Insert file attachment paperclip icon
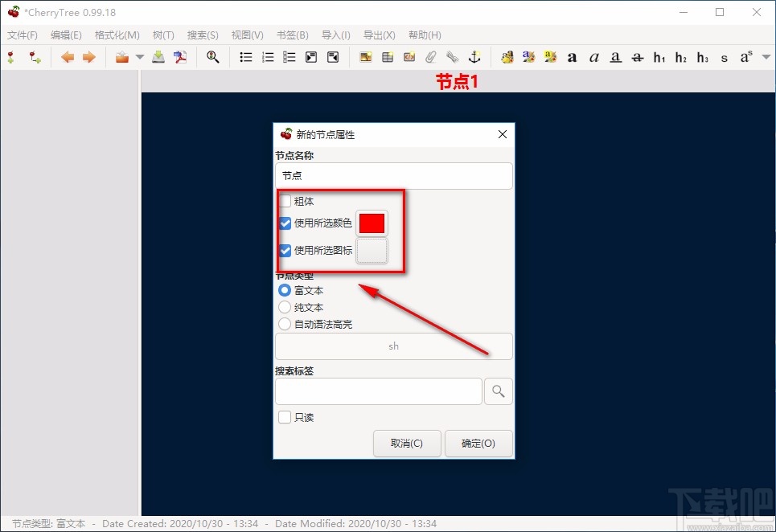Viewport: 776px width, 532px height. pyautogui.click(x=431, y=57)
